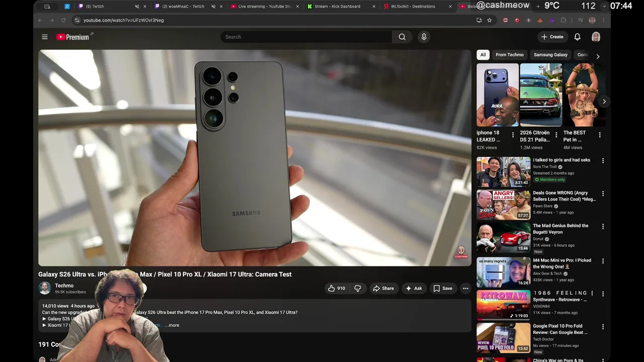Open the Pawn Stars channel link
The height and width of the screenshot is (362, 644).
543,206
